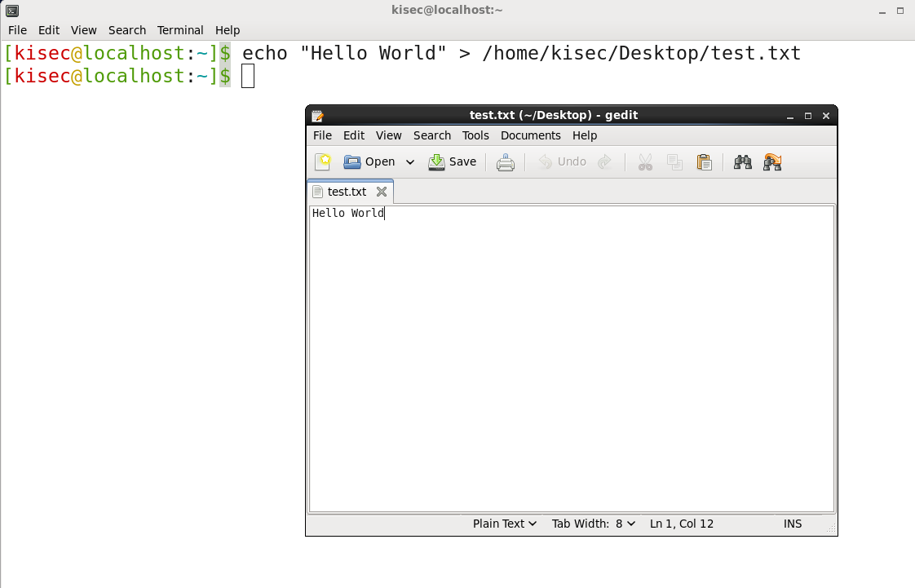
Task: Toggle the INS insert mode indicator
Action: pos(793,524)
